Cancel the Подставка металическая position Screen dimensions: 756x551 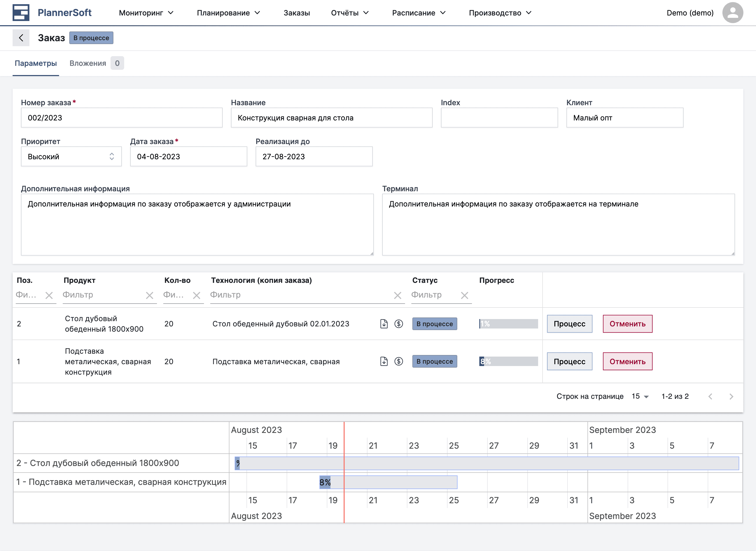pyautogui.click(x=627, y=361)
